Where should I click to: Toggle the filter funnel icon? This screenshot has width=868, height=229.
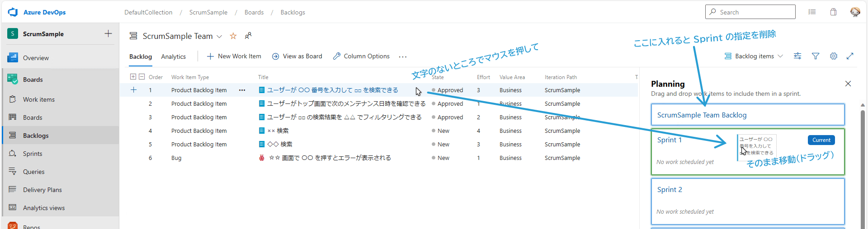coord(816,56)
